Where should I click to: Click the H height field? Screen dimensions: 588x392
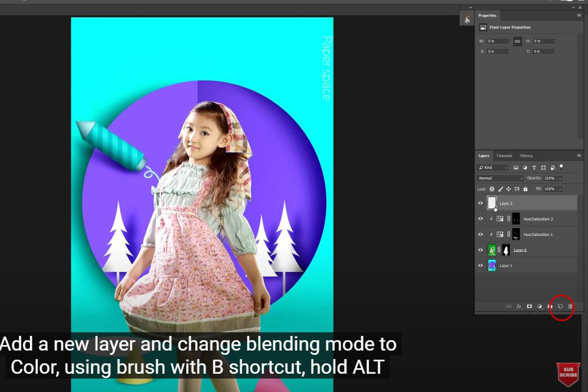click(x=543, y=41)
